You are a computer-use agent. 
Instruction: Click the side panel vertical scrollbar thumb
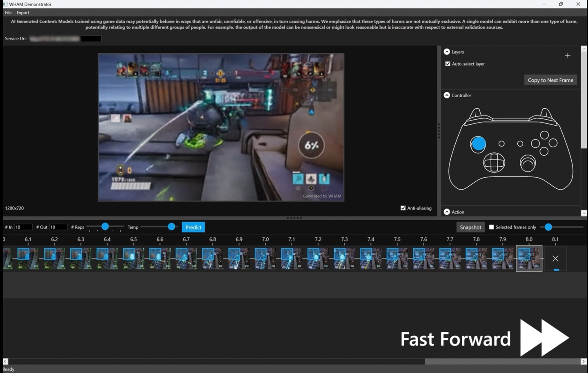coord(584,101)
